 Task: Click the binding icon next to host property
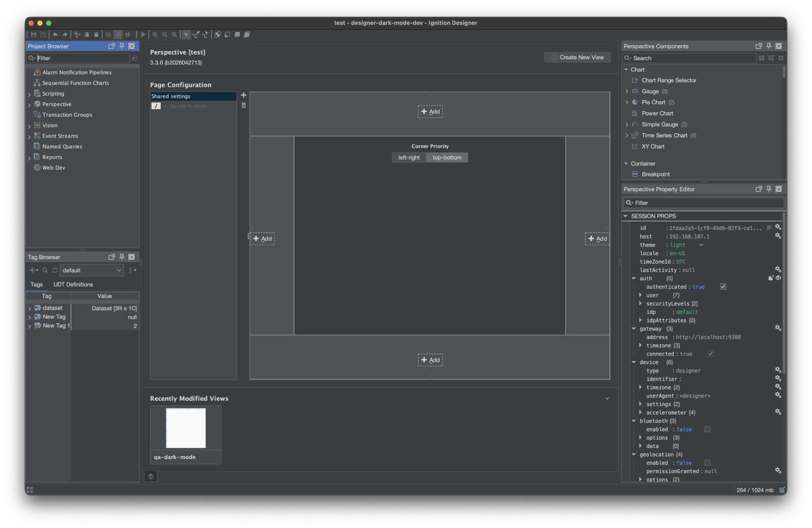(778, 236)
